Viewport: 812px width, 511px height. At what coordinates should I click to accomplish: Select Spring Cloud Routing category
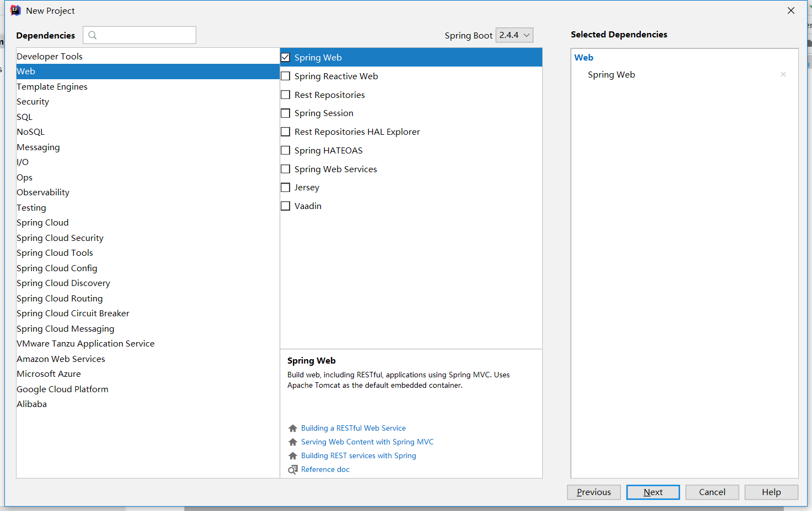148,298
